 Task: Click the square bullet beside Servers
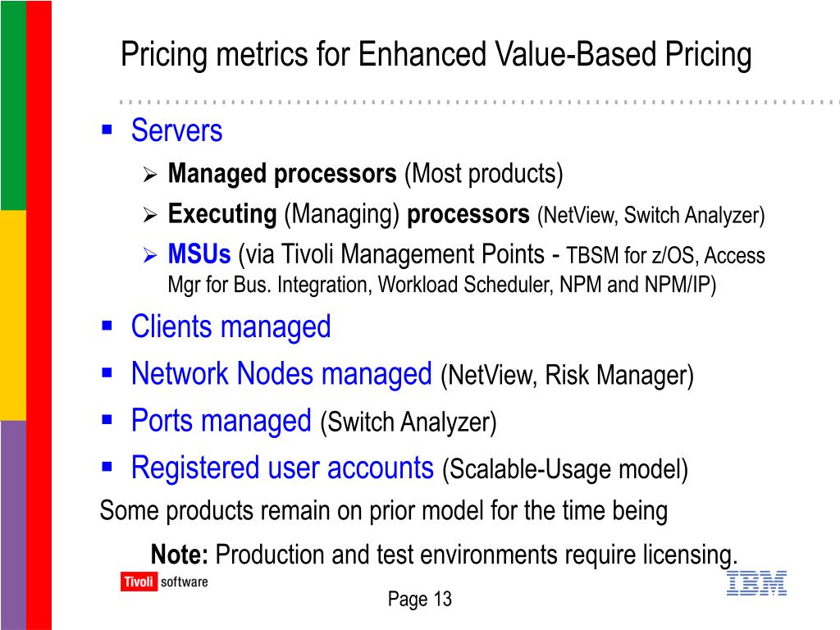(107, 129)
